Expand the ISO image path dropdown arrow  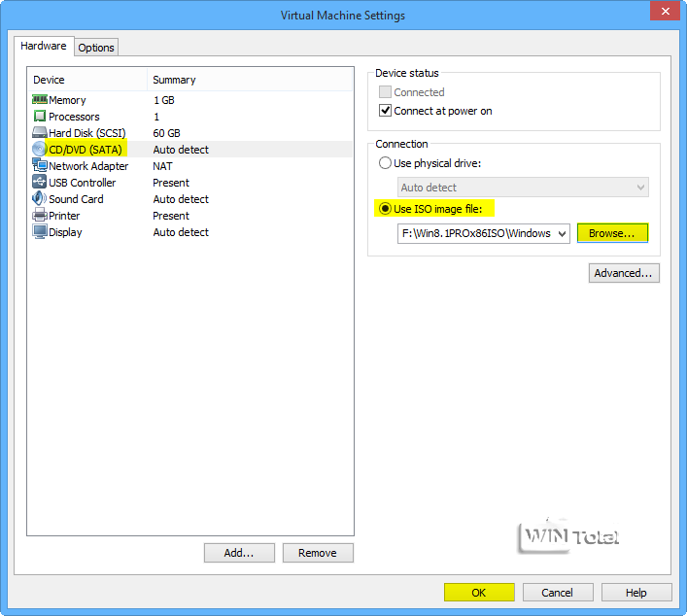562,233
